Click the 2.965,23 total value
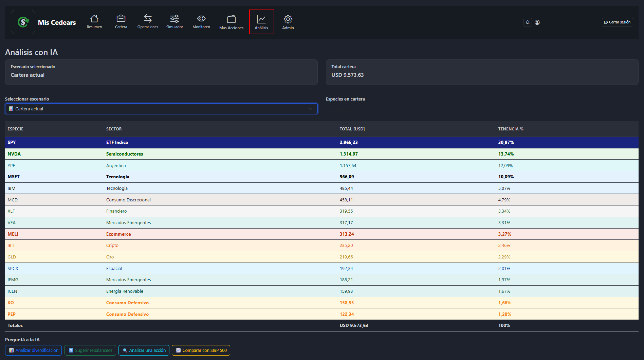 [348, 142]
